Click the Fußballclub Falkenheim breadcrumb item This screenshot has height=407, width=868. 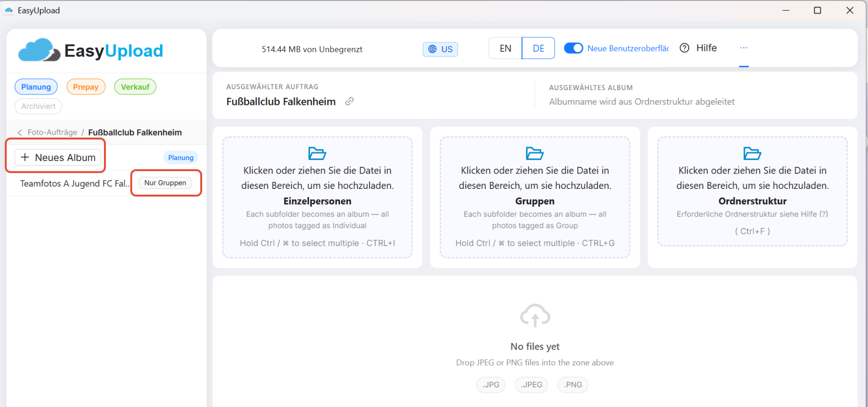135,132
